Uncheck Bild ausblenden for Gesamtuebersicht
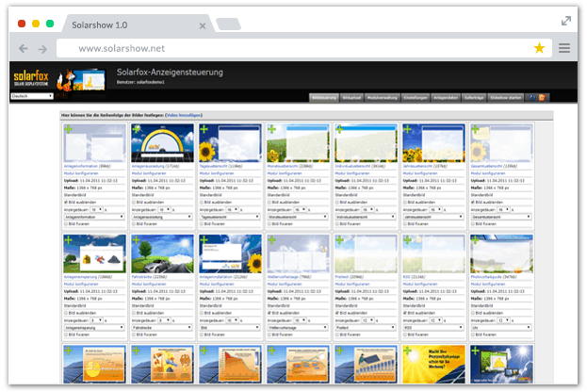This screenshot has width=587, height=392. pos(472,203)
